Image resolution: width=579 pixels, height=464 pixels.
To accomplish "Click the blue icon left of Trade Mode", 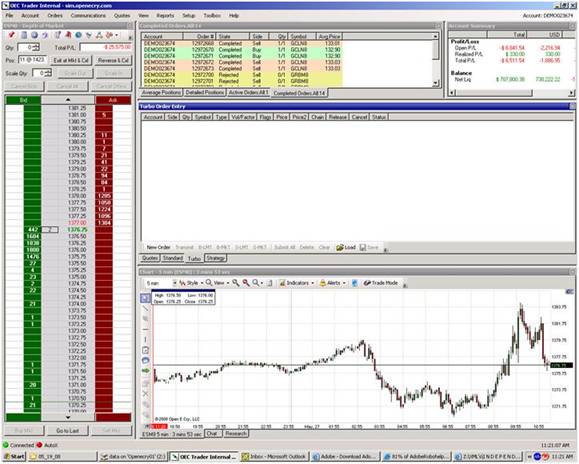I will (354, 283).
